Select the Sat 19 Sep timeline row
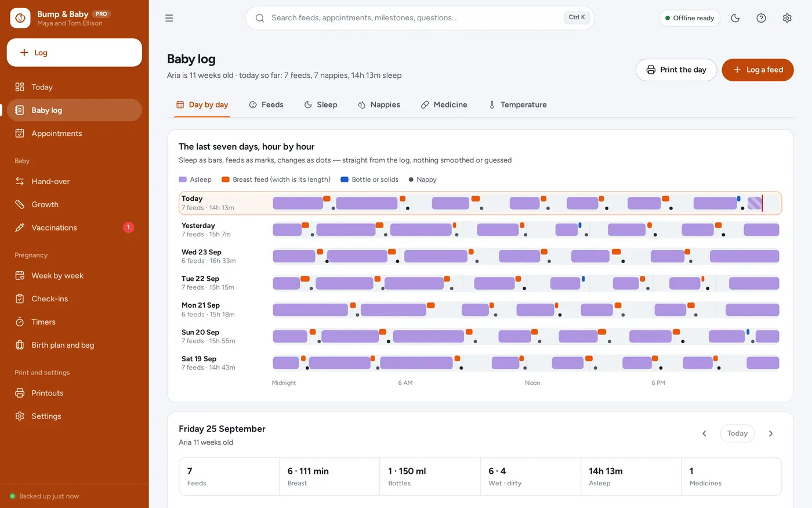812x508 pixels. 480,363
